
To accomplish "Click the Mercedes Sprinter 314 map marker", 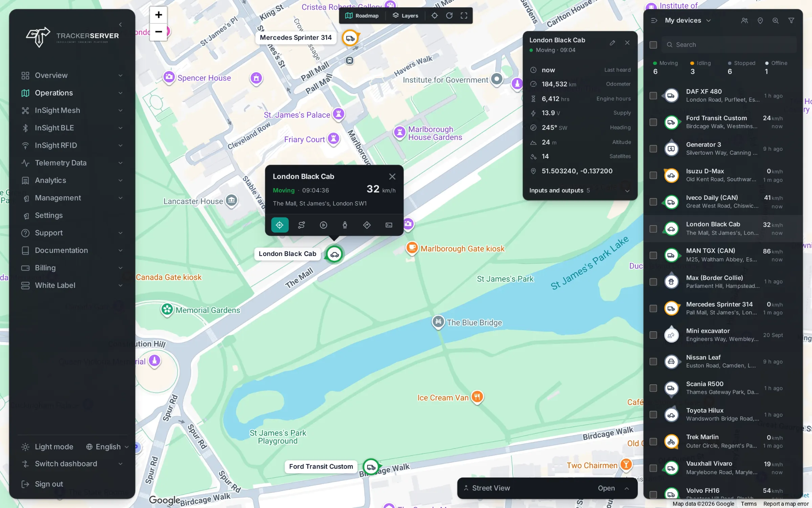I will coord(350,38).
